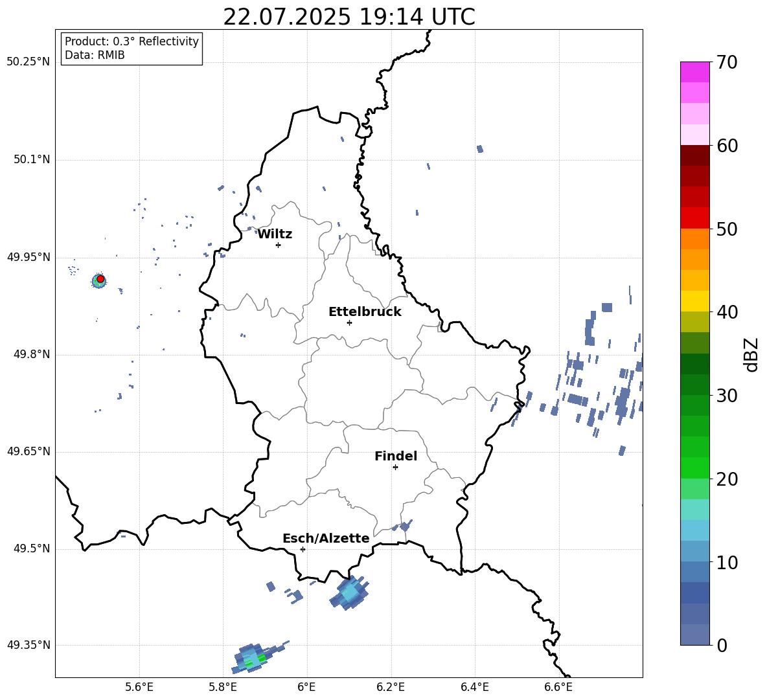Click the colorbar tick label 60
The image size is (767, 700).
click(726, 146)
